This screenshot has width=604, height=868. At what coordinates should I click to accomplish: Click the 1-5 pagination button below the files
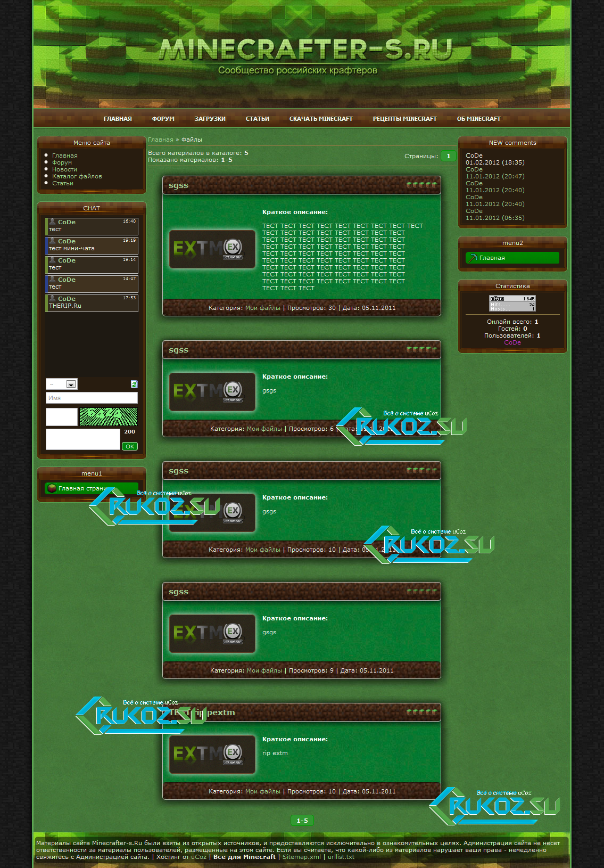coord(302,821)
